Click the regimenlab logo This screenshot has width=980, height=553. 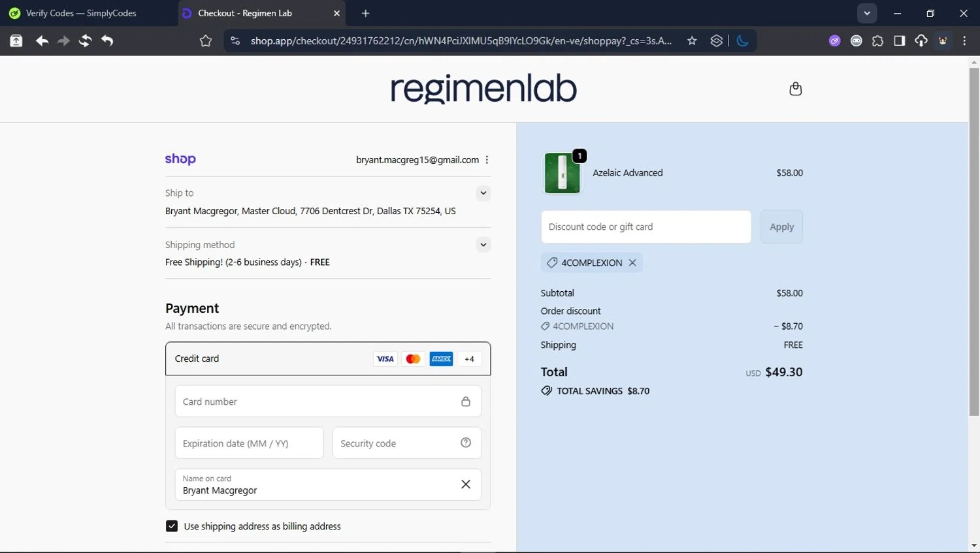tap(483, 89)
